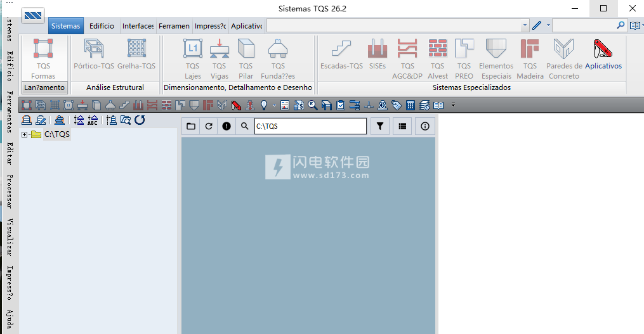The image size is (644, 334).
Task: Toggle list view in file panel
Action: (402, 126)
